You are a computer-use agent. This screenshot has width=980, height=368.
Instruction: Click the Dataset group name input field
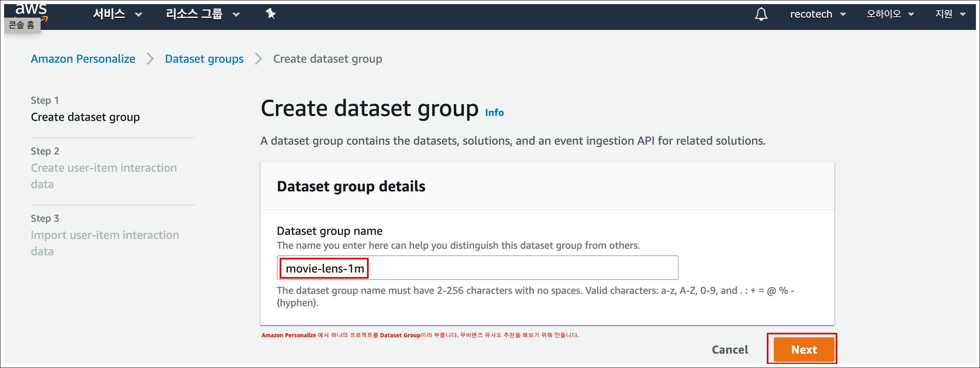pos(478,268)
